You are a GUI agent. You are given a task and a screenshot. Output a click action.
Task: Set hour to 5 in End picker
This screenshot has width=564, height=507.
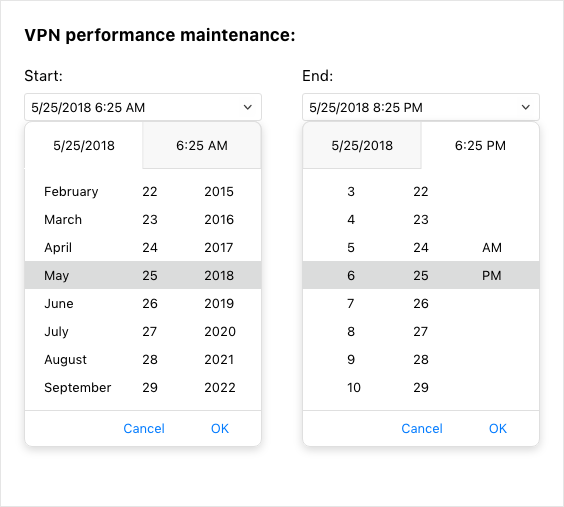[x=351, y=247]
